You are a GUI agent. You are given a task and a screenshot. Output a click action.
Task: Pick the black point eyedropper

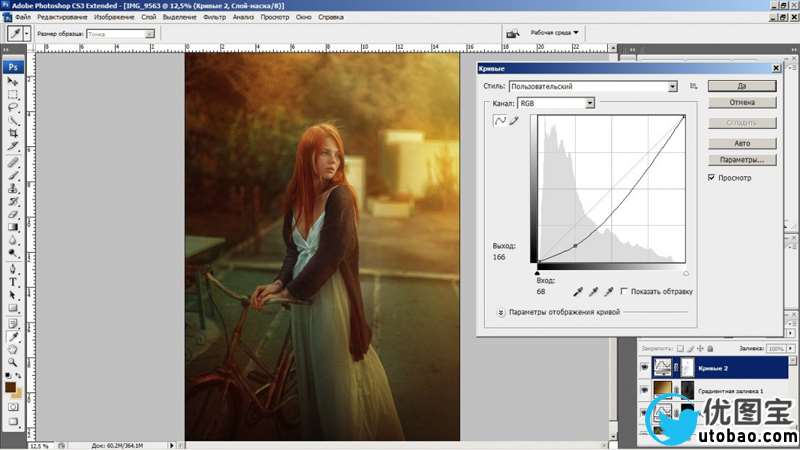(578, 292)
